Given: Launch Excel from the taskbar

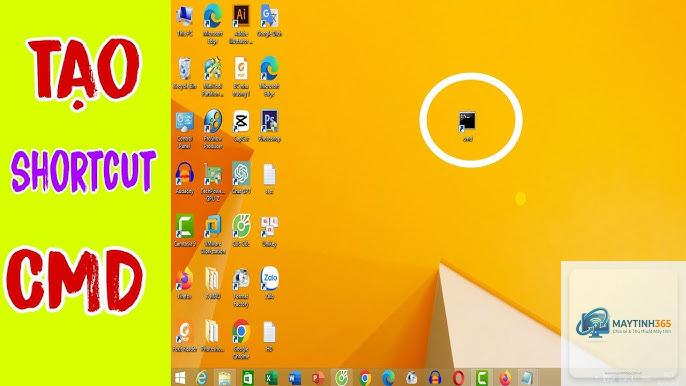Looking at the screenshot, I should [x=271, y=378].
